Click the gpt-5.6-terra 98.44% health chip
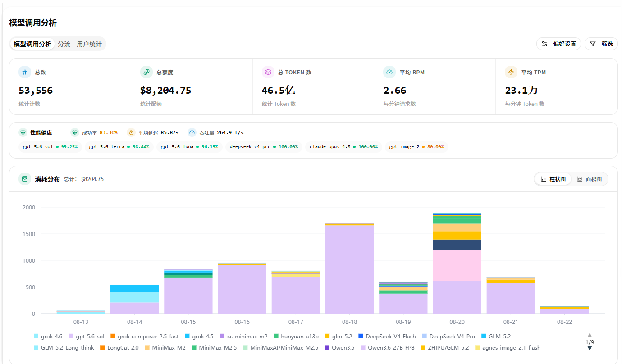This screenshot has width=622, height=364. tap(119, 147)
